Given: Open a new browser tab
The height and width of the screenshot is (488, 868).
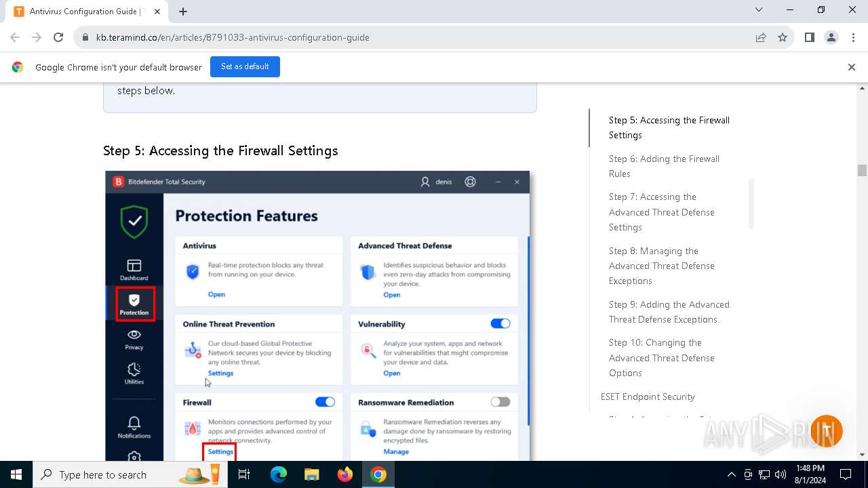Looking at the screenshot, I should pos(183,12).
